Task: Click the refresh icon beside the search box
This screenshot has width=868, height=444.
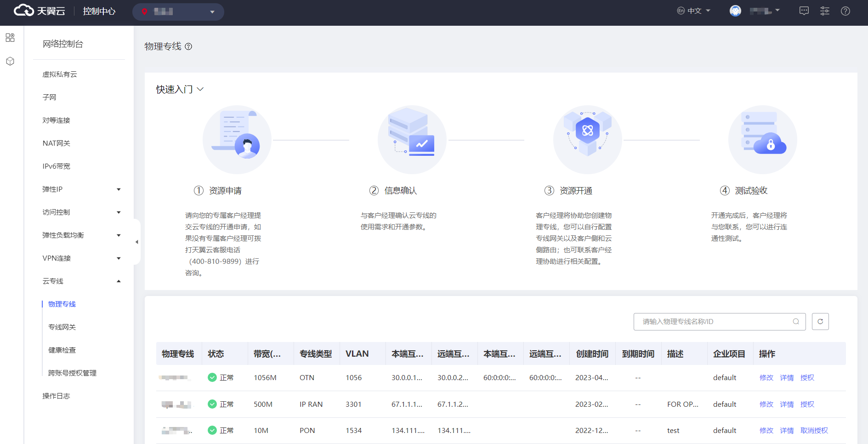Action: click(x=820, y=322)
